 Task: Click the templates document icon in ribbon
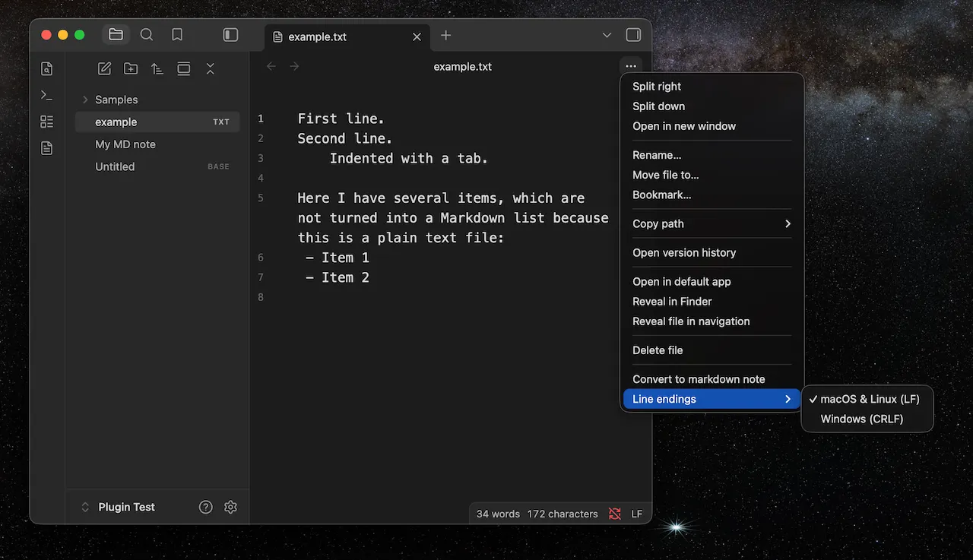coord(47,148)
